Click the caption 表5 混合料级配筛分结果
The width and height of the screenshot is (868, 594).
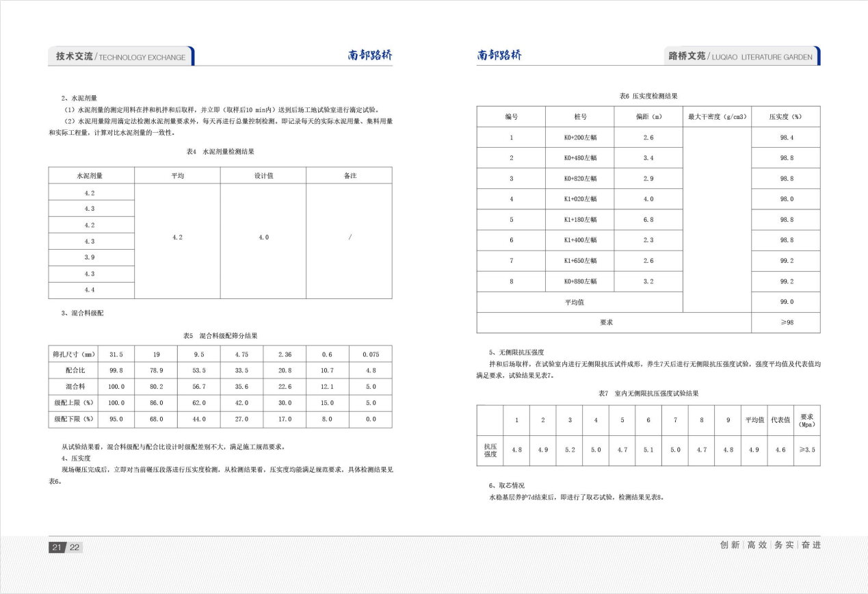220,336
